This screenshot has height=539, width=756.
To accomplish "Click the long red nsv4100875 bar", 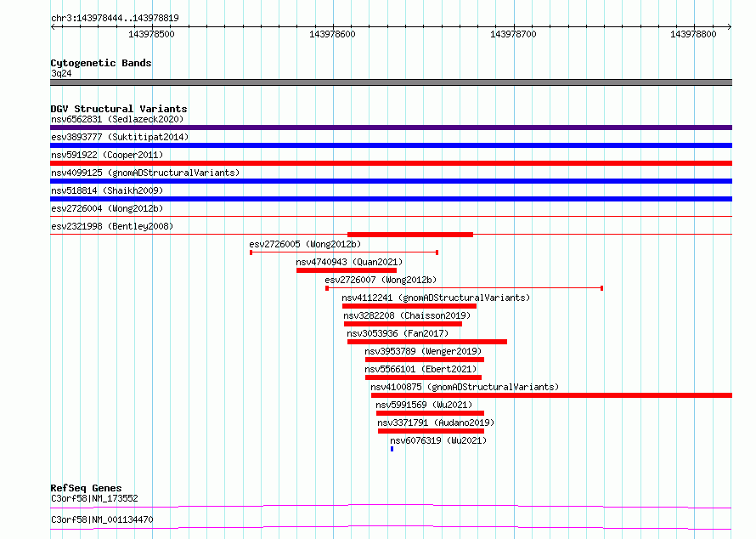I will point(551,395).
